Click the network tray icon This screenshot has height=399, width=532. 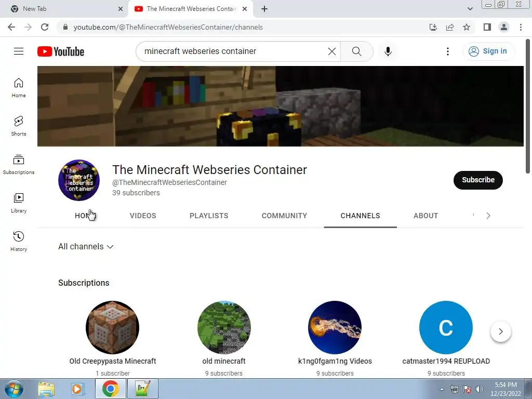pos(454,389)
